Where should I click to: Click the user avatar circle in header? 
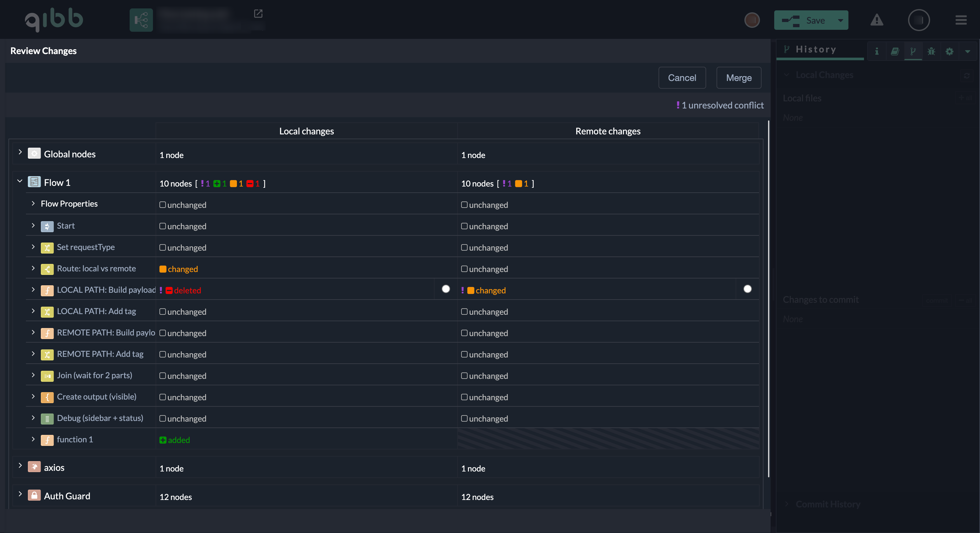pos(919,20)
